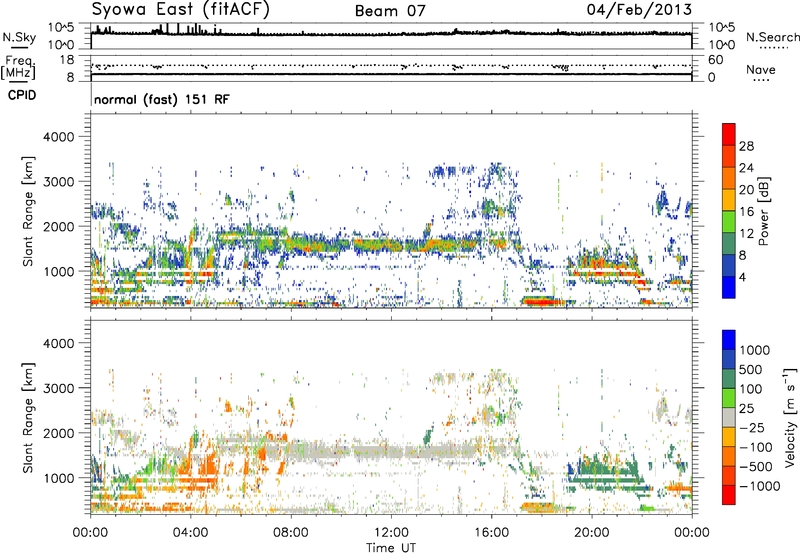Select the 'CPID' row label
The height and width of the screenshot is (554, 800).
point(22,95)
